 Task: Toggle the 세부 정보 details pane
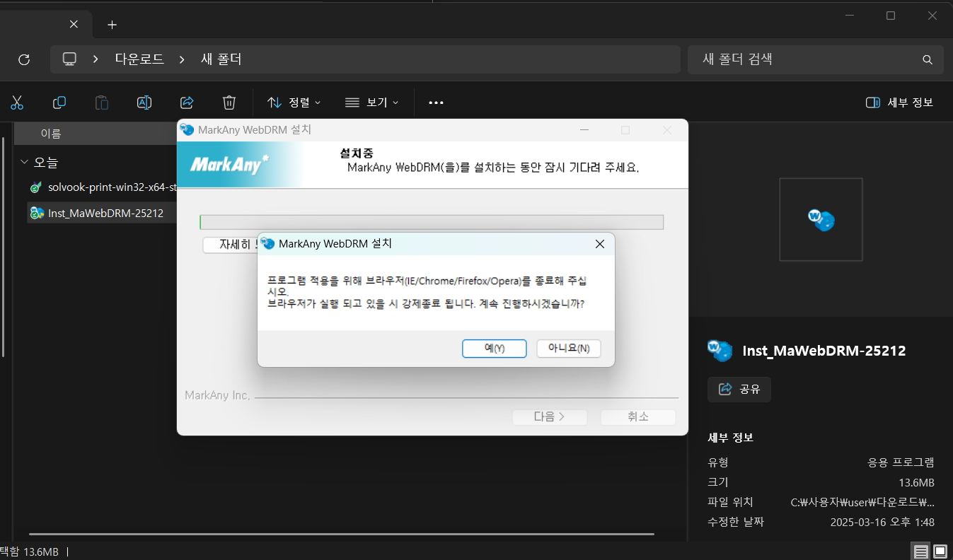click(x=899, y=103)
